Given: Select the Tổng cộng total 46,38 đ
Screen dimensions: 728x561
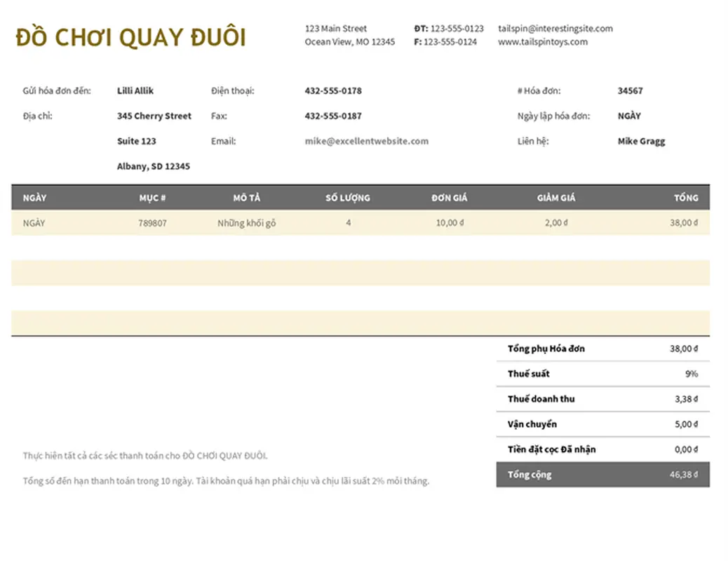Looking at the screenshot, I should [683, 475].
